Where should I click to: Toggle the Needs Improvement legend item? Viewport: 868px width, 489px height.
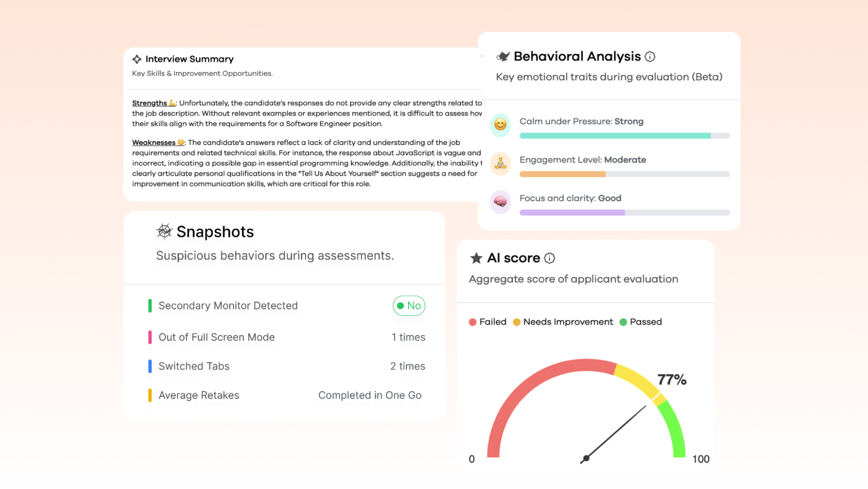pos(563,322)
